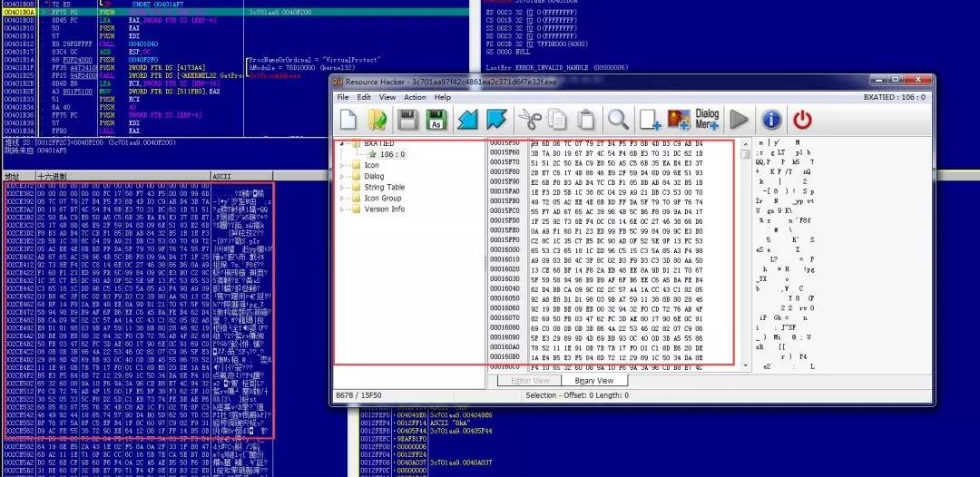Click the blue info About icon

(772, 119)
